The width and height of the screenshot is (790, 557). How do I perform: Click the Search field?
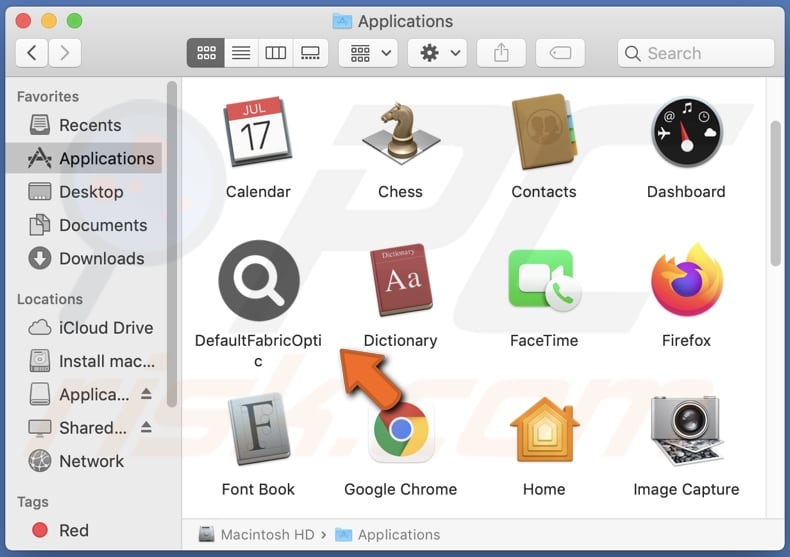coord(696,53)
